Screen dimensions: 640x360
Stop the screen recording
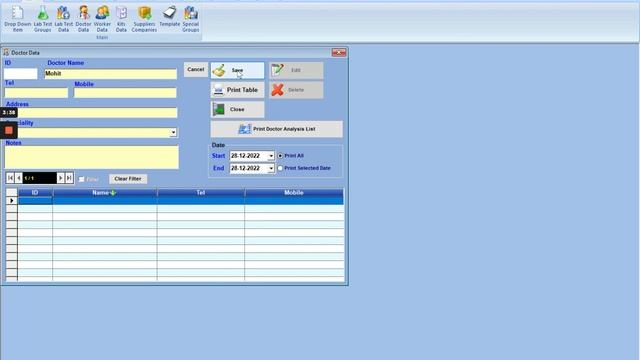pos(9,131)
